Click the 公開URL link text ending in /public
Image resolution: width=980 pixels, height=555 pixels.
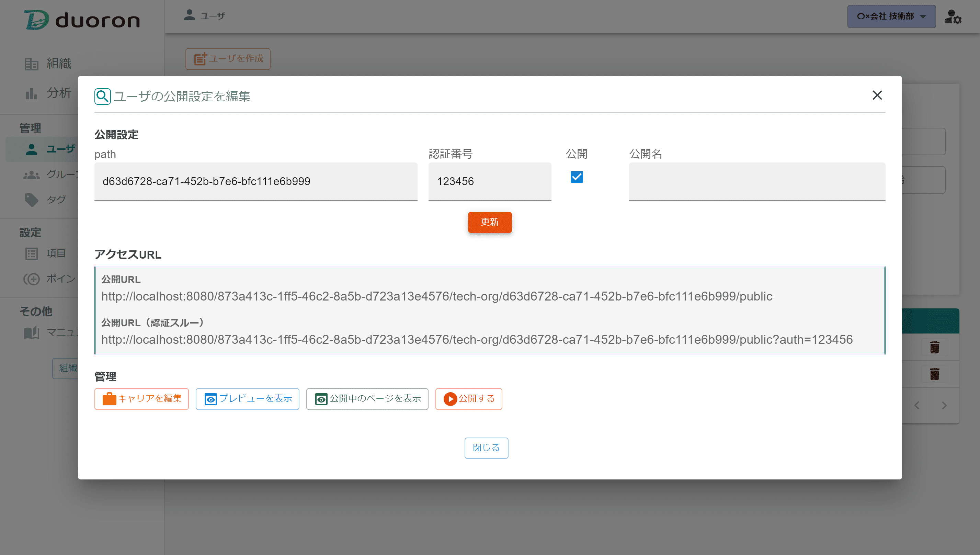[437, 296]
